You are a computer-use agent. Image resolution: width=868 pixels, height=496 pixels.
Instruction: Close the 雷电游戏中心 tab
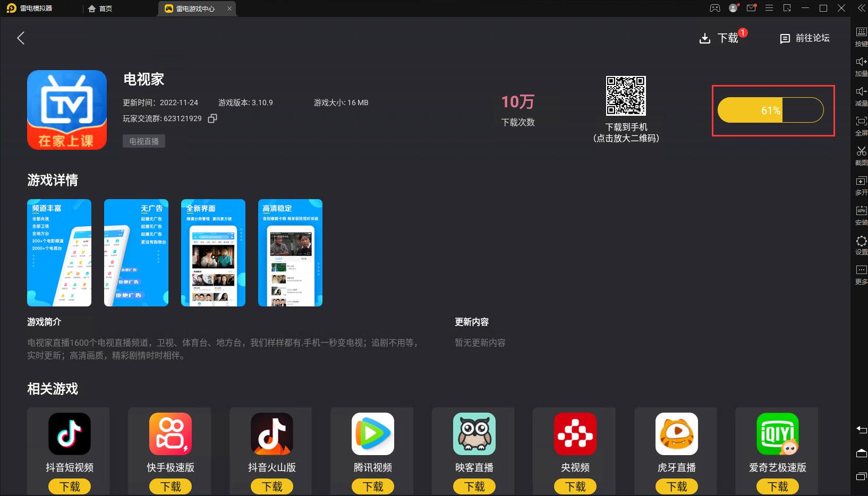pyautogui.click(x=229, y=8)
